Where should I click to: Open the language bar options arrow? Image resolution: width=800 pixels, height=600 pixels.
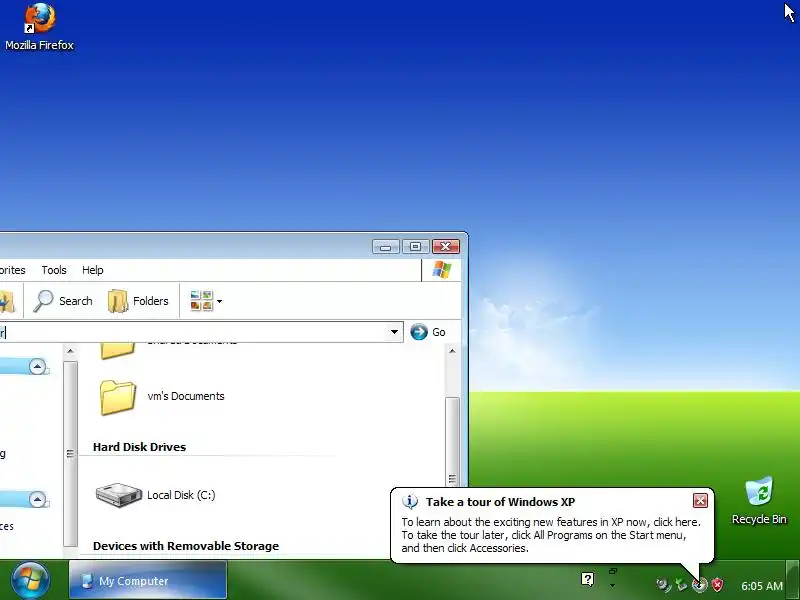pos(613,586)
